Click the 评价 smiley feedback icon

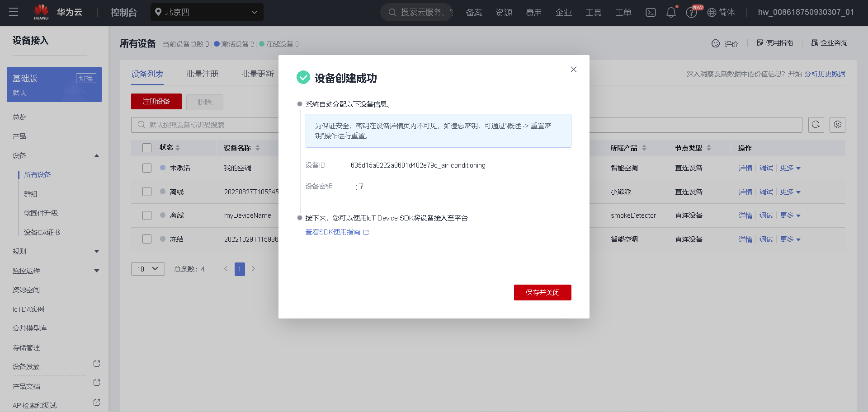(x=716, y=43)
